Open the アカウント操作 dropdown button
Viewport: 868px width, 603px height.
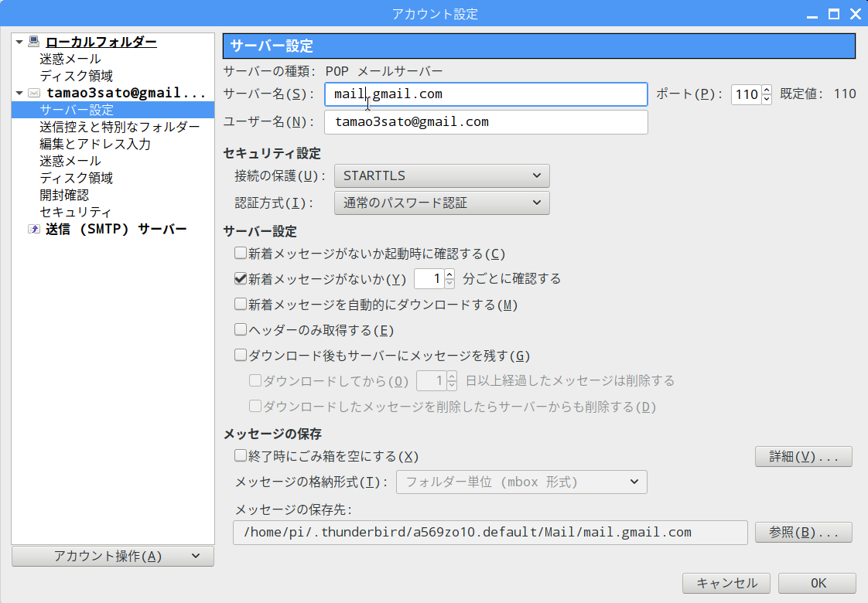coord(113,556)
